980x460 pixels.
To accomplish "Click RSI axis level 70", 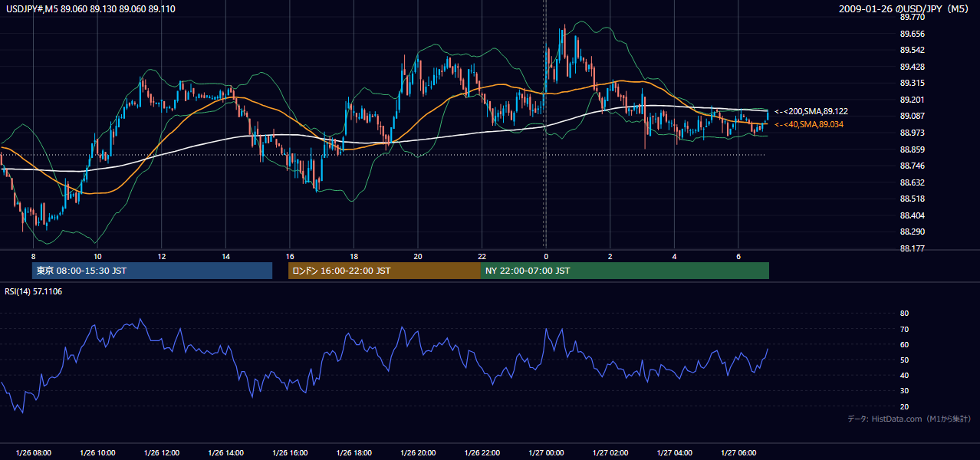I will coord(904,329).
